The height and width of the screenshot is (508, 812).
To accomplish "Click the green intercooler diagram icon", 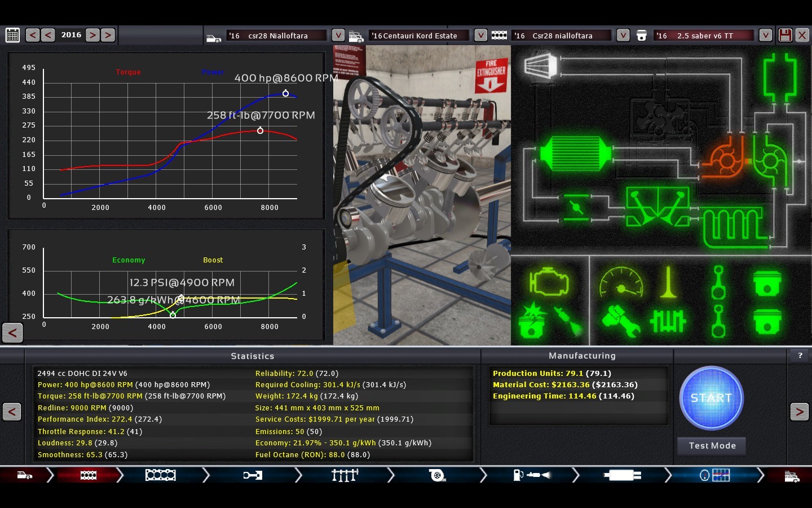I will [575, 154].
